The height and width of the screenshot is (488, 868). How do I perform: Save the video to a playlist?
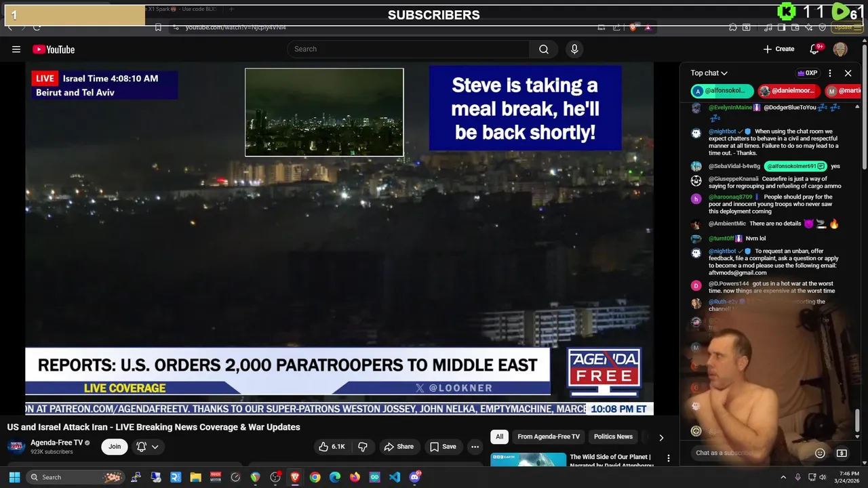click(442, 447)
